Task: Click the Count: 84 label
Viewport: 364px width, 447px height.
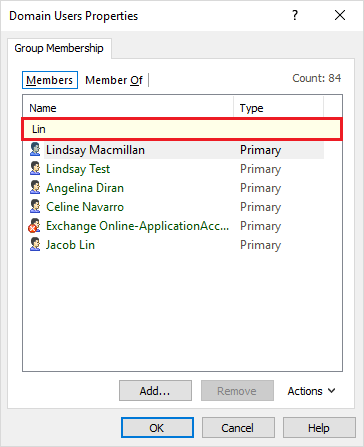Action: coord(317,78)
